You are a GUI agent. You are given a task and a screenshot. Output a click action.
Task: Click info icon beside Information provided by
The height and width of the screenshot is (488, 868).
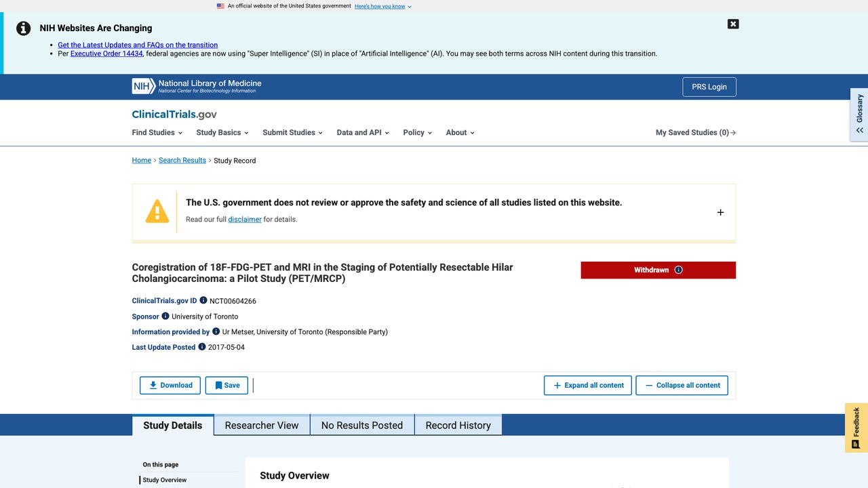(216, 331)
